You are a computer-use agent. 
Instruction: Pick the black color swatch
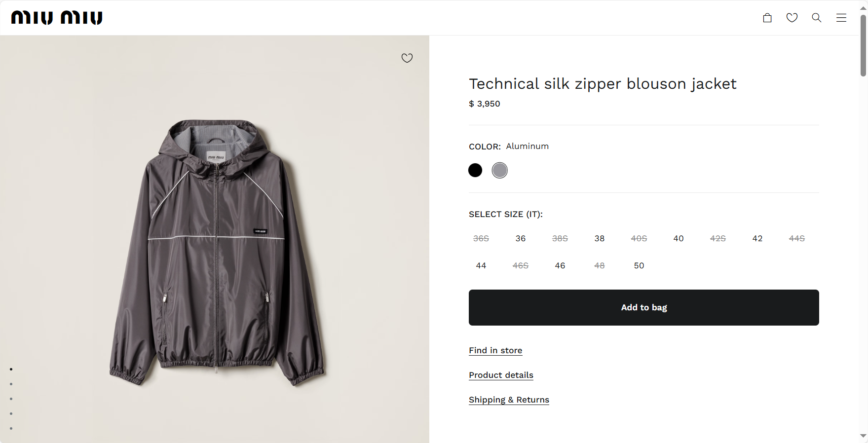475,170
